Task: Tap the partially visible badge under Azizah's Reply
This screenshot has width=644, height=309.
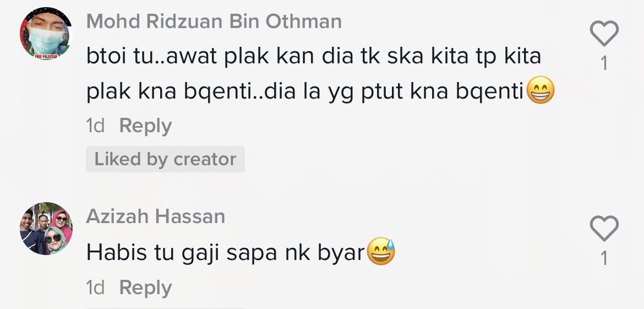Action: coord(165,307)
